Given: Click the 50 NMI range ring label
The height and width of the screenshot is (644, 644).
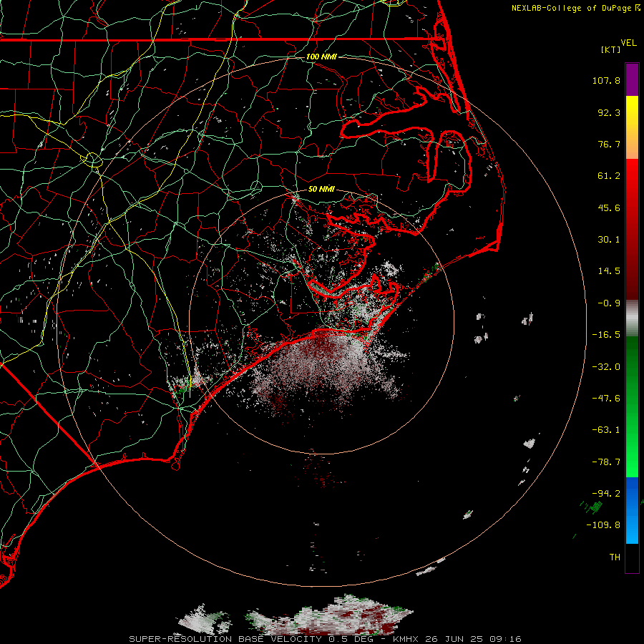Looking at the screenshot, I should point(321,189).
